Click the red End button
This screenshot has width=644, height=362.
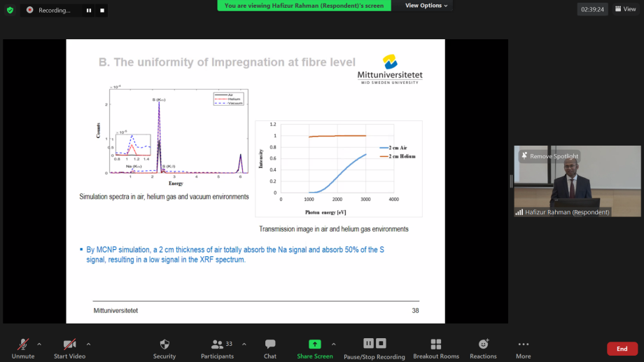click(622, 349)
